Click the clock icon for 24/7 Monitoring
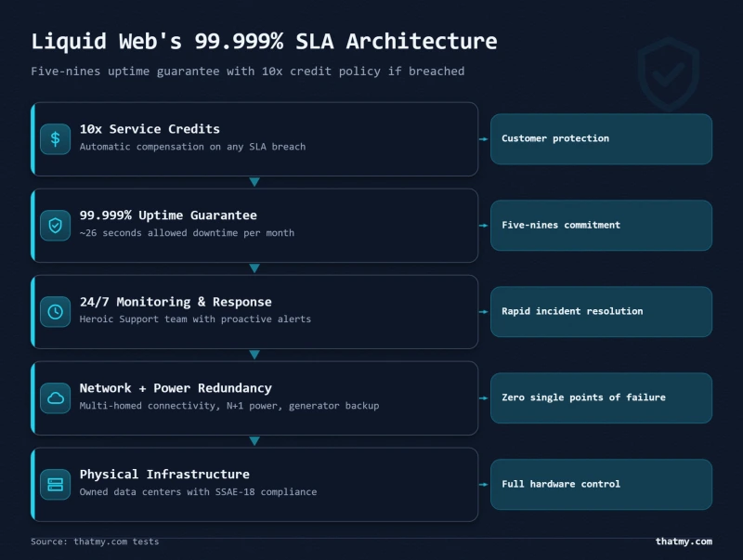 click(x=56, y=312)
